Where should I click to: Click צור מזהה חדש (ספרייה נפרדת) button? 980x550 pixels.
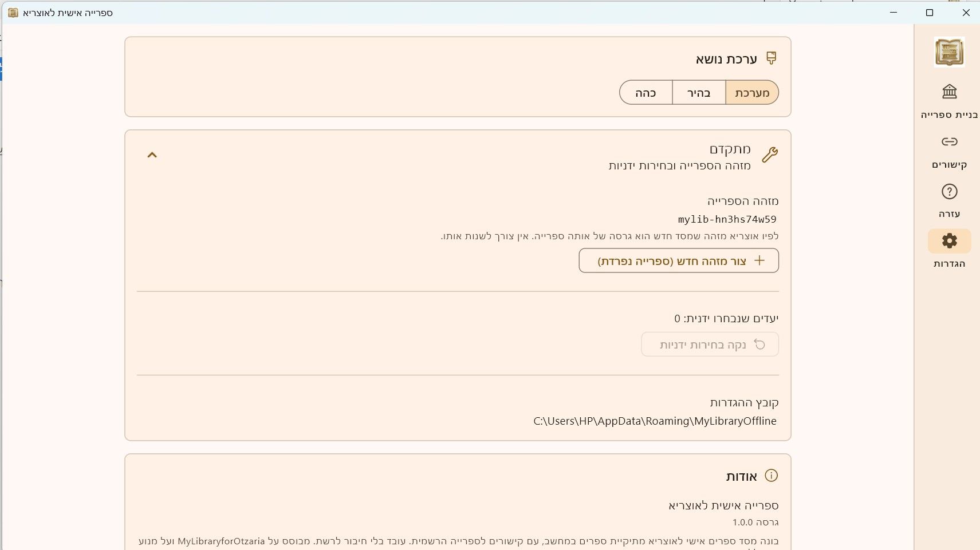(x=679, y=260)
